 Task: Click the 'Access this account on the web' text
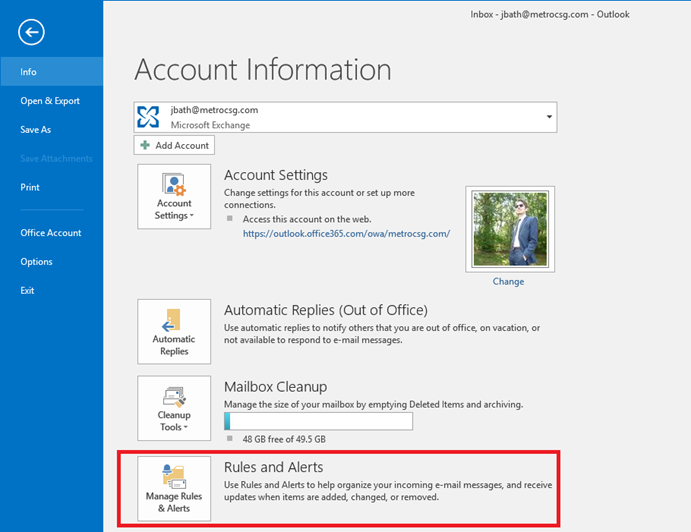[307, 219]
